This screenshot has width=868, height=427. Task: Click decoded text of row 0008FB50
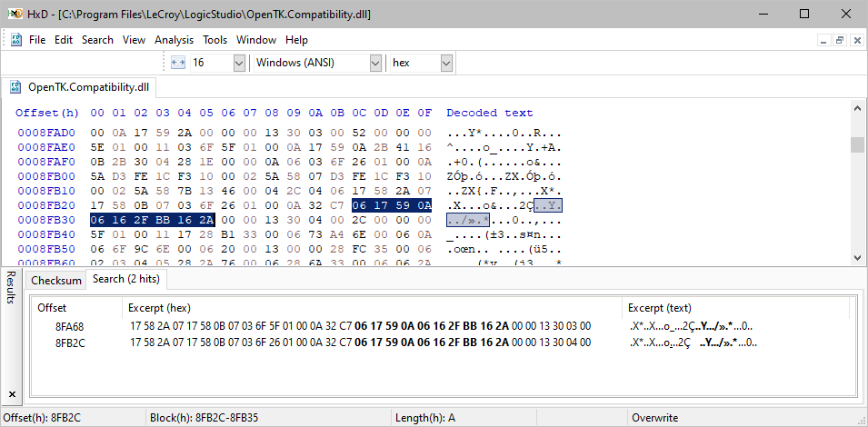click(504, 250)
